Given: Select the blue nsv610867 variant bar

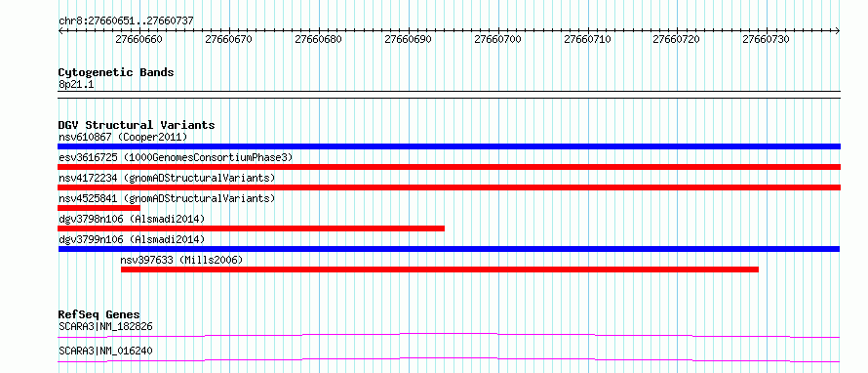Looking at the screenshot, I should point(449,146).
